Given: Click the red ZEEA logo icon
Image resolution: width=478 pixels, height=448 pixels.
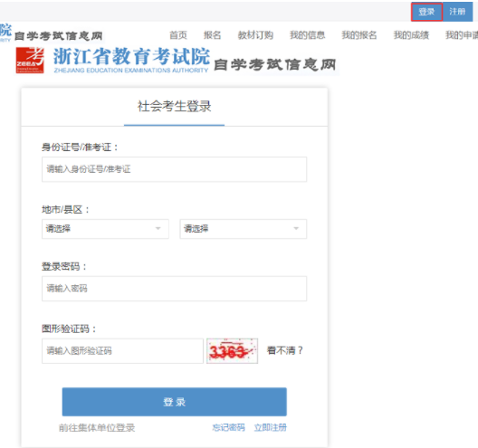Looking at the screenshot, I should (x=30, y=60).
